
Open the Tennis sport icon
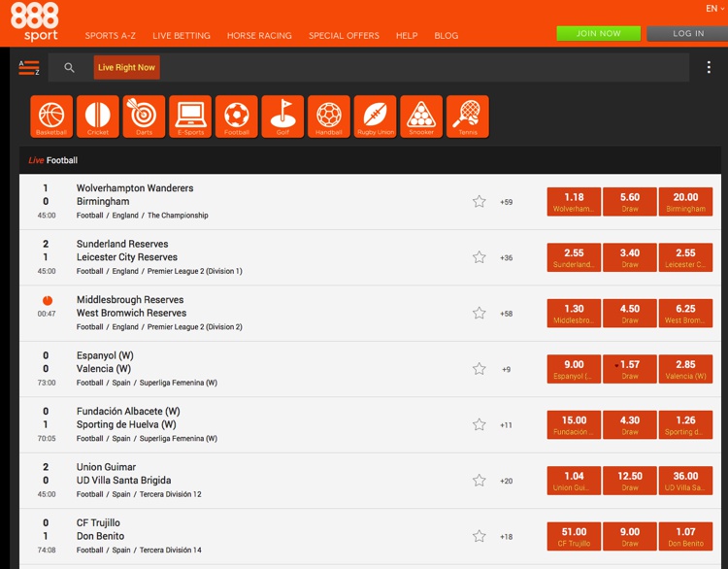pos(468,117)
